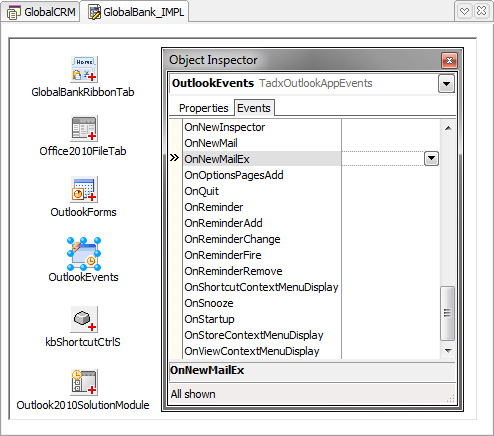Click the kbShortcutCtrlS label text

tap(83, 342)
